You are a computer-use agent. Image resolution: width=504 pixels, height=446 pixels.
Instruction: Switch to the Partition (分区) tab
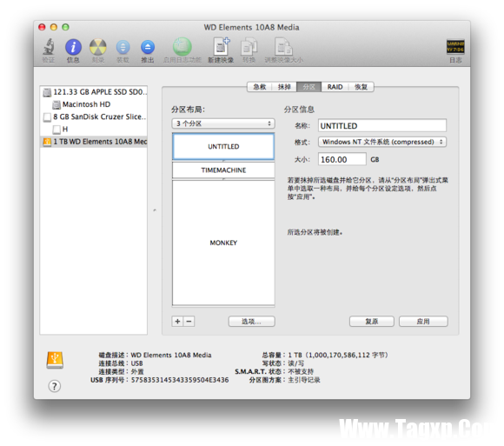coord(308,87)
